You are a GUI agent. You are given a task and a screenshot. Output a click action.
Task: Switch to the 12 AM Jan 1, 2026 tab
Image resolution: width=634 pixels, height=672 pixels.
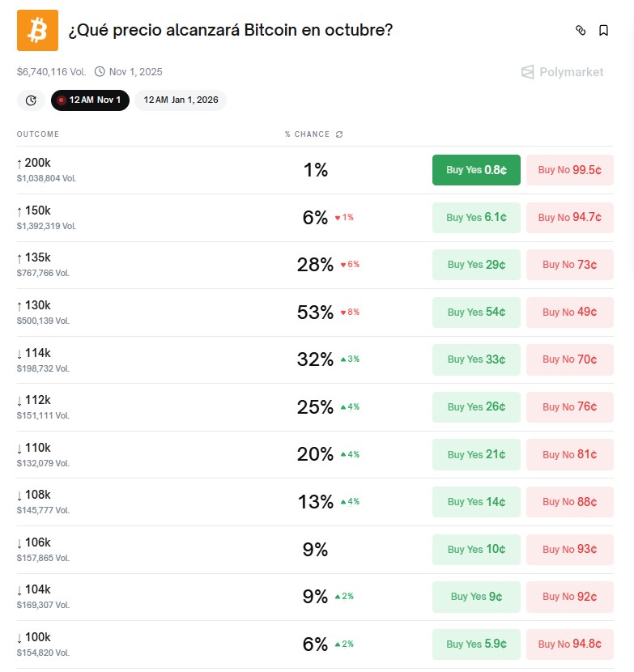point(181,100)
